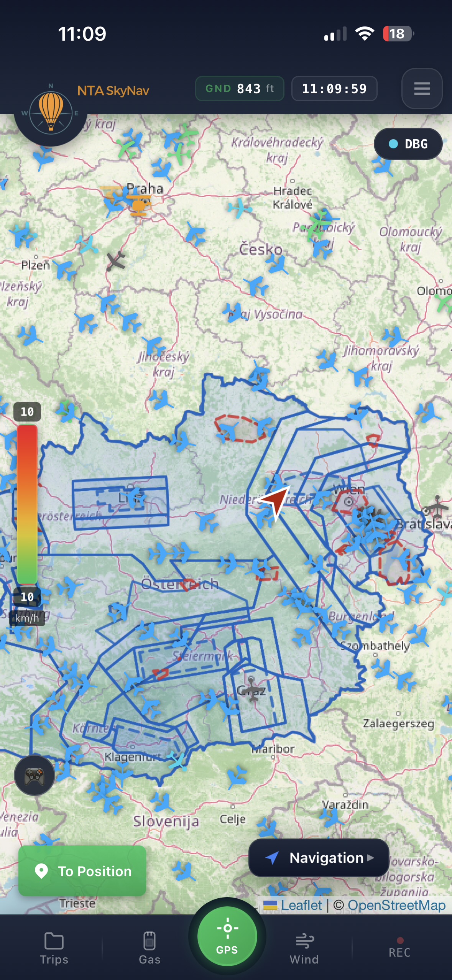The height and width of the screenshot is (980, 452).
Task: Select the dark gray aircraft near Plzeň
Action: tap(115, 261)
